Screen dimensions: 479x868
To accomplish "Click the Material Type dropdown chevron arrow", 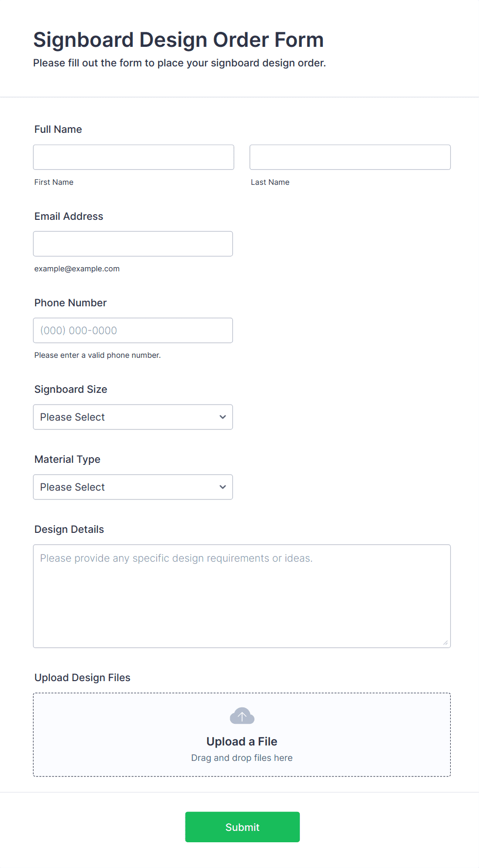I will point(223,487).
